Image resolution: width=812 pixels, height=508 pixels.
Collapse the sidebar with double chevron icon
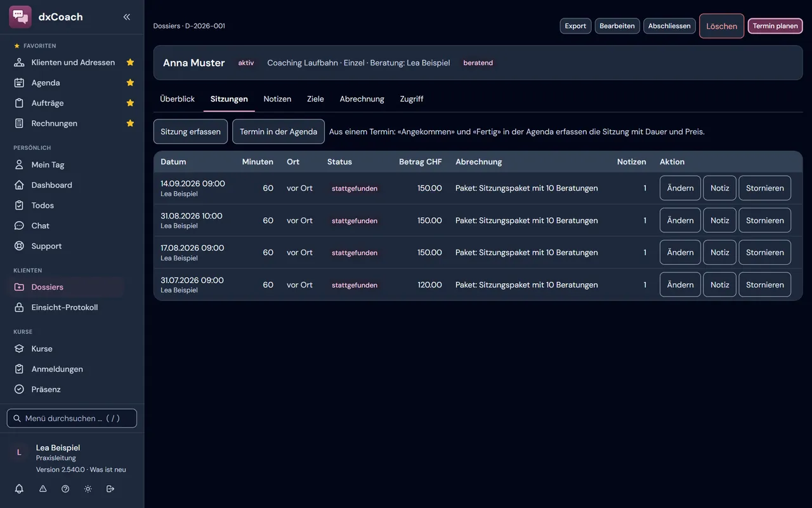[x=127, y=17]
